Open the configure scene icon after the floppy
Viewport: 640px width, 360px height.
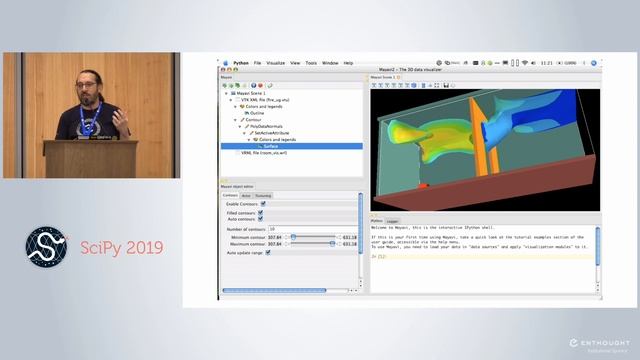453,85
